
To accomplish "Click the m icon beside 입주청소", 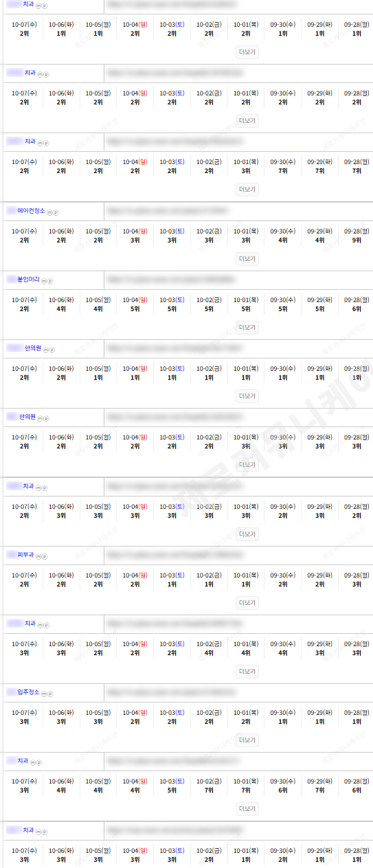I will 43,693.
